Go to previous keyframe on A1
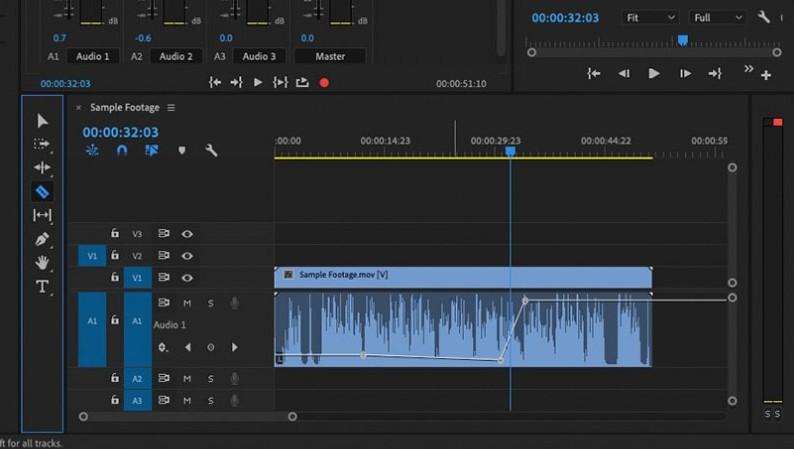 point(188,347)
